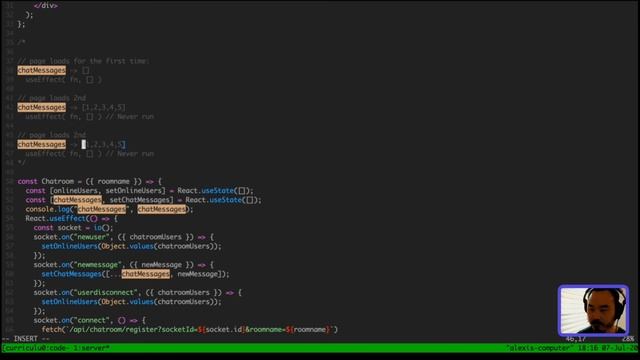Click the closing '</div>' tag line

(46, 6)
